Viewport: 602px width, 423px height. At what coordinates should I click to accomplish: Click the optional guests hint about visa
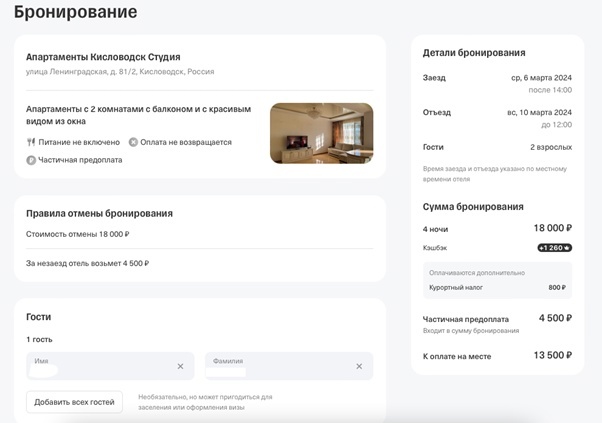coord(205,402)
